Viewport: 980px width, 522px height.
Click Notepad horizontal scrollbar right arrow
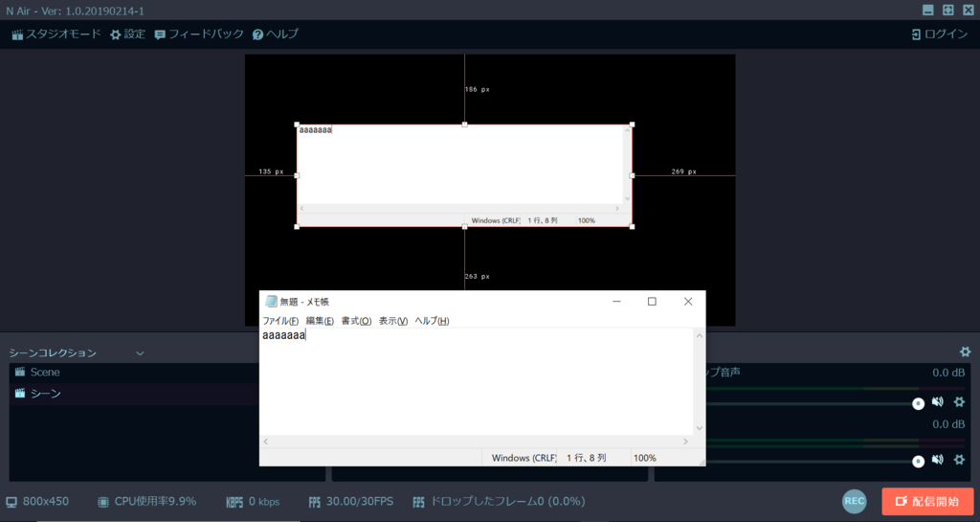coord(685,442)
